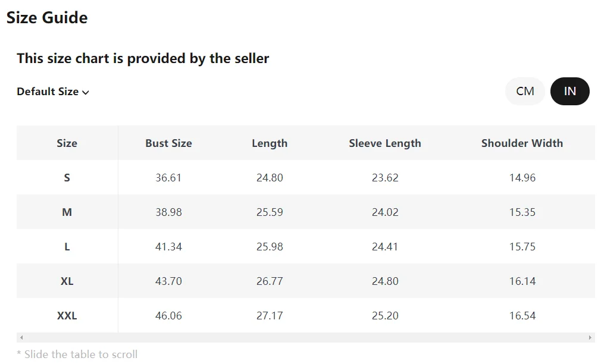Select the S size row
Viewport: 601px width, 364px height.
[x=67, y=178]
